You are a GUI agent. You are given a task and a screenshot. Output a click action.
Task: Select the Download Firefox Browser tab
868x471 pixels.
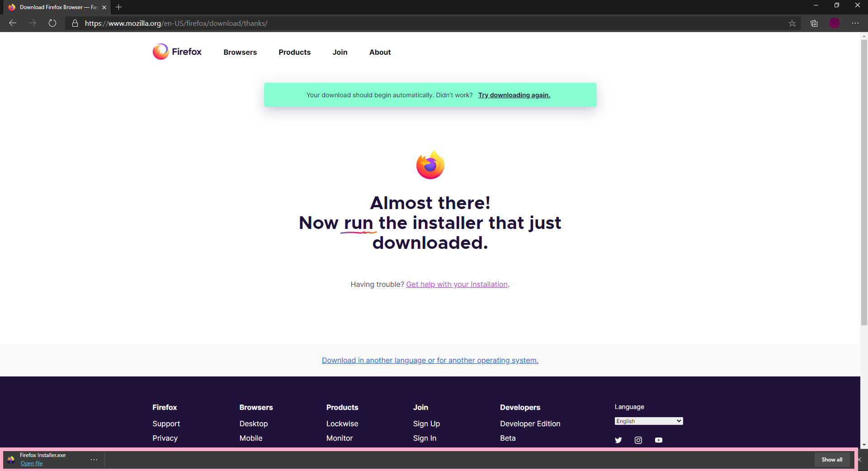pyautogui.click(x=57, y=7)
